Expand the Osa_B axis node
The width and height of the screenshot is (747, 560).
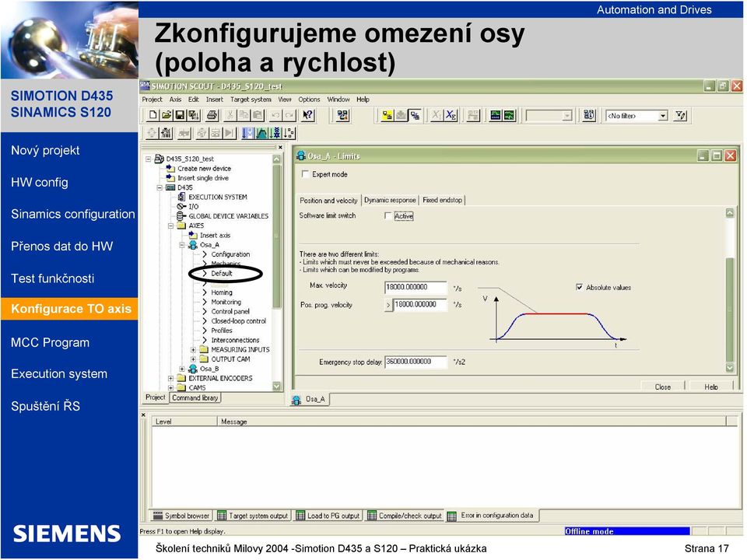click(182, 369)
